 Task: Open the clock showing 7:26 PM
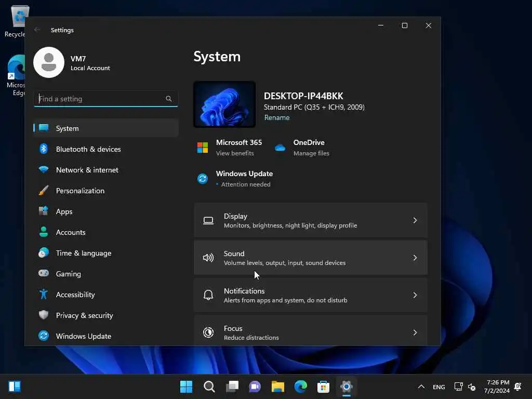click(x=497, y=387)
